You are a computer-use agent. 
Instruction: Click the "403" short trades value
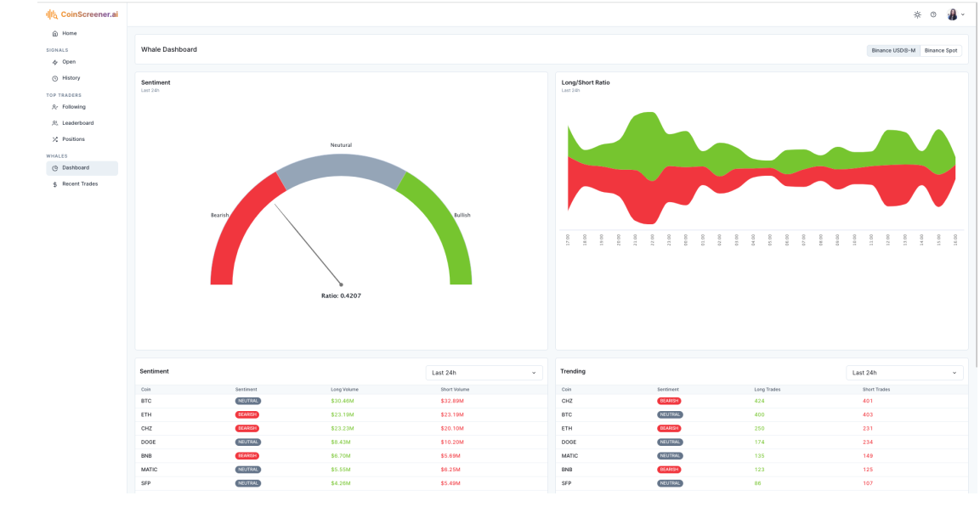(x=868, y=414)
